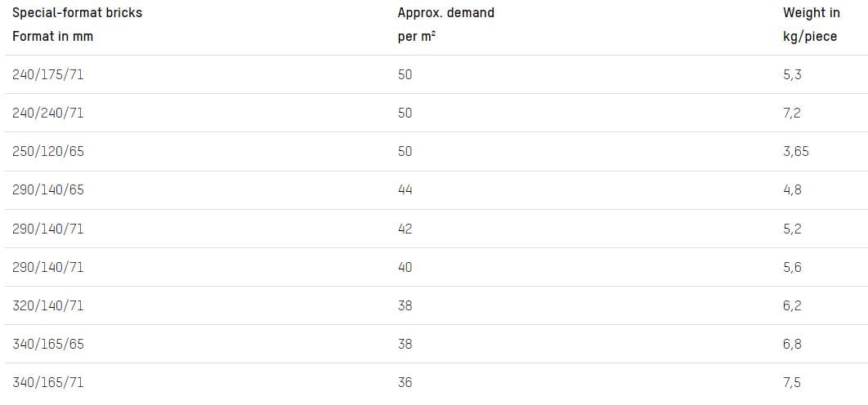Viewport: 868px width, 405px height.
Task: Click the "Weight in" column header
Action: coord(811,13)
